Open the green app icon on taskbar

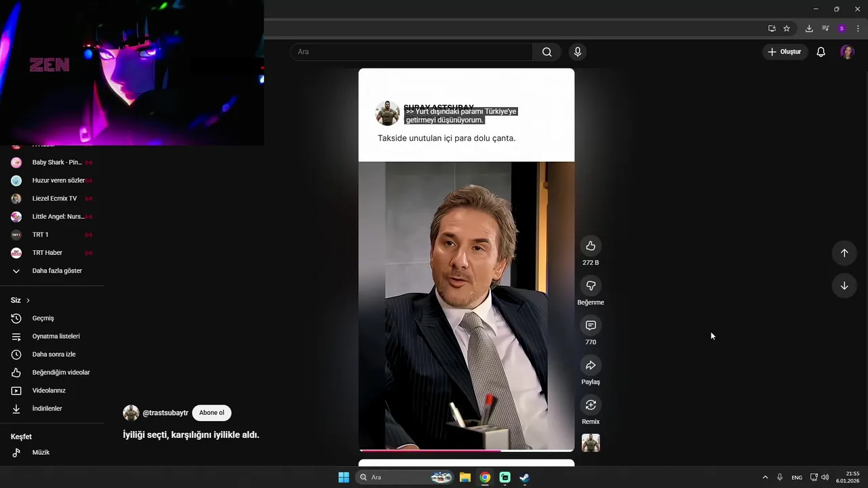click(505, 477)
